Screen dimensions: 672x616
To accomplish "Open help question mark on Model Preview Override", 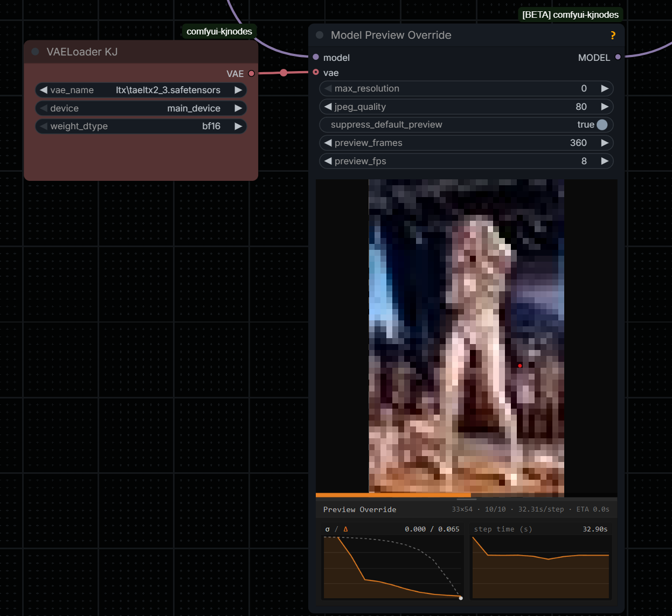I will pos(613,36).
